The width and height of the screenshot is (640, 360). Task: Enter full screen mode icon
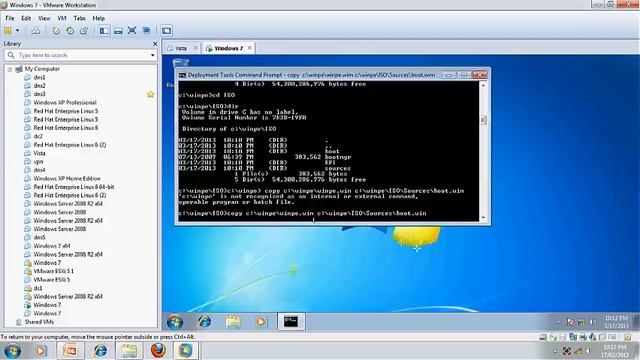coord(132,31)
